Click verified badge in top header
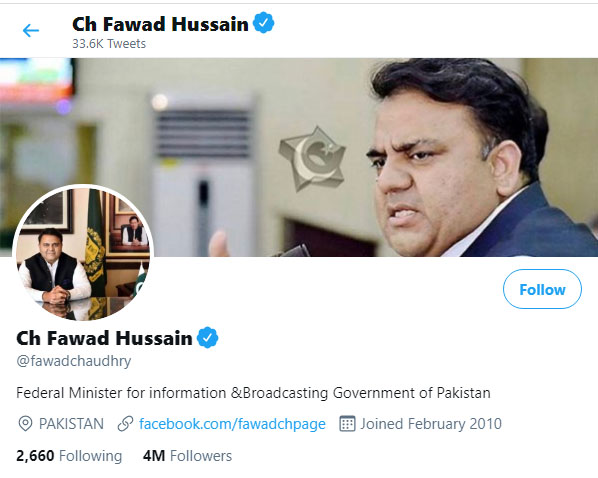 pos(264,23)
